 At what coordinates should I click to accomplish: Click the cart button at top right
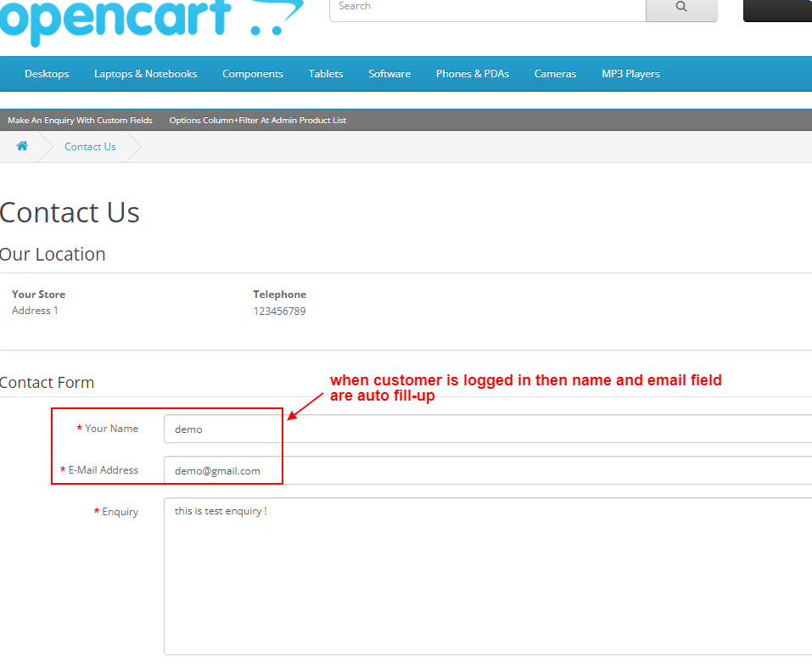click(777, 9)
